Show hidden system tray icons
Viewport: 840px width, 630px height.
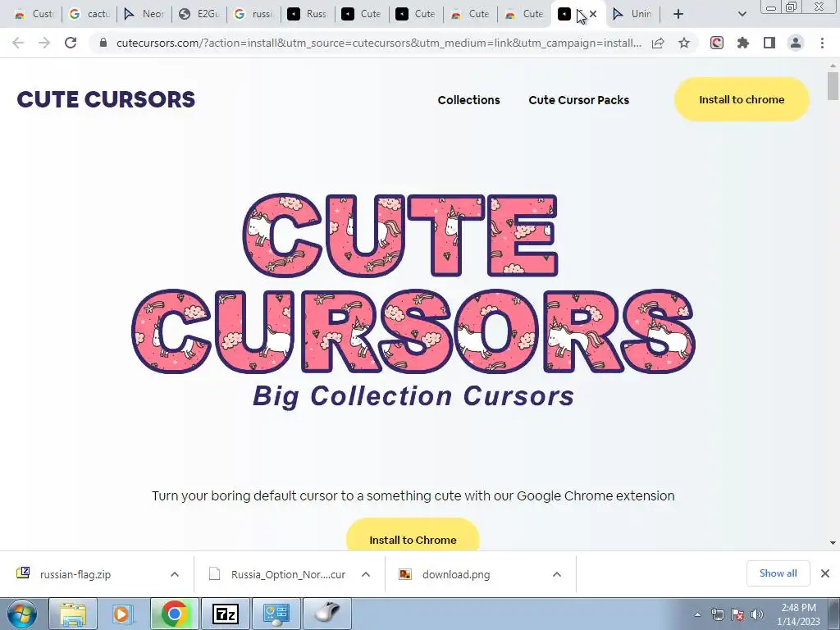point(697,614)
